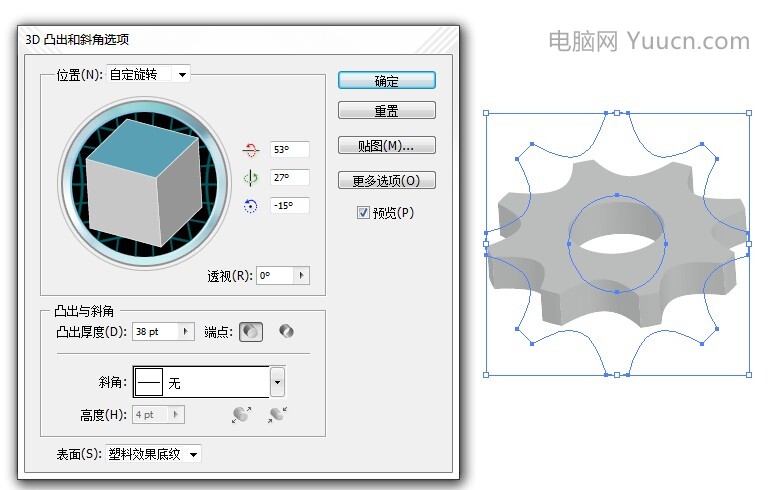Image resolution: width=776 pixels, height=490 pixels.
Task: Click the perspective field showing 0°
Action: (275, 276)
